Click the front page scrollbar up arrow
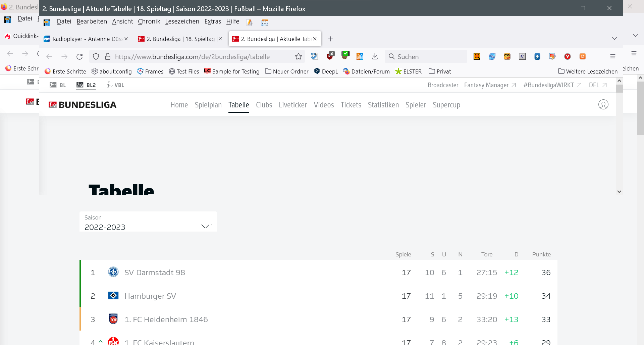Screen dimensions: 644x345 620,81
